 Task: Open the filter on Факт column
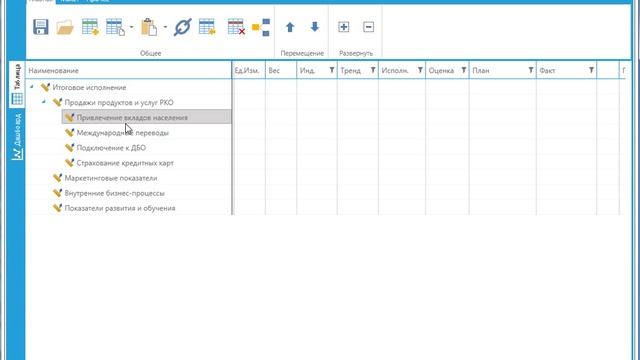[x=591, y=70]
